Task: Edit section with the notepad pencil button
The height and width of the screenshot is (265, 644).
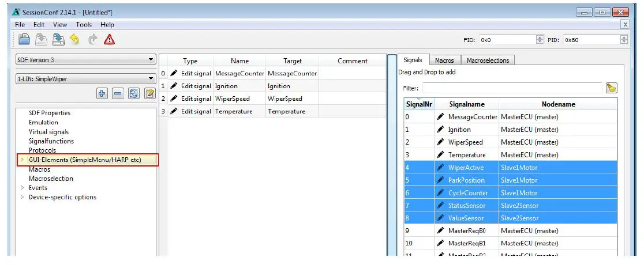Action: tap(150, 94)
